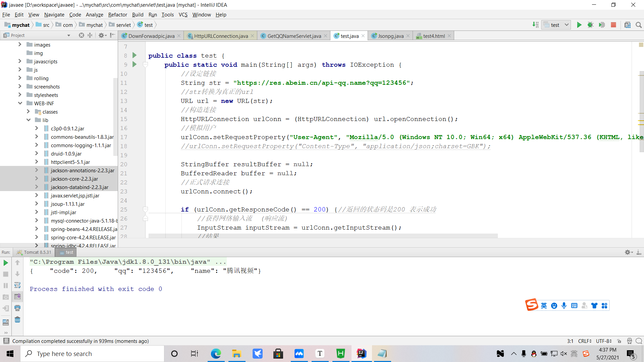The width and height of the screenshot is (644, 362).
Task: Switch to HttpURLConnection.java tab
Action: pos(221,36)
